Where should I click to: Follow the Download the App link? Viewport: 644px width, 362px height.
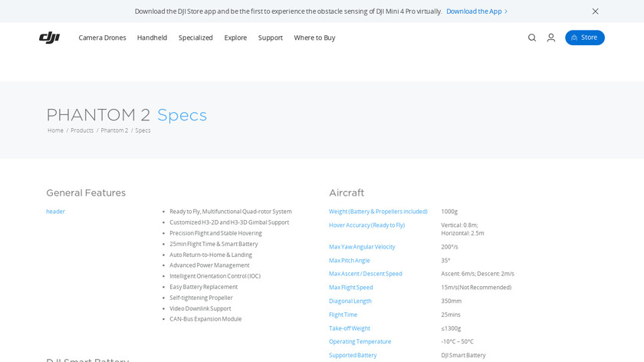[x=477, y=12]
